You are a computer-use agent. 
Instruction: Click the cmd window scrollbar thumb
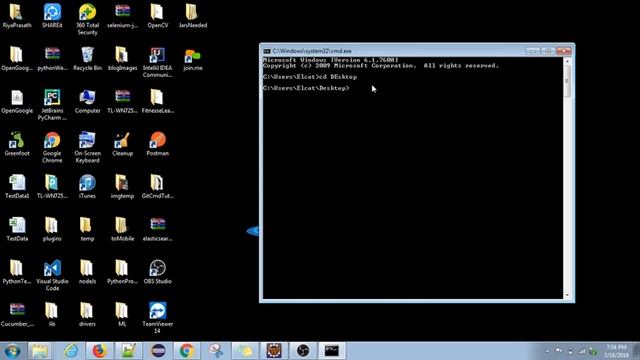click(567, 81)
